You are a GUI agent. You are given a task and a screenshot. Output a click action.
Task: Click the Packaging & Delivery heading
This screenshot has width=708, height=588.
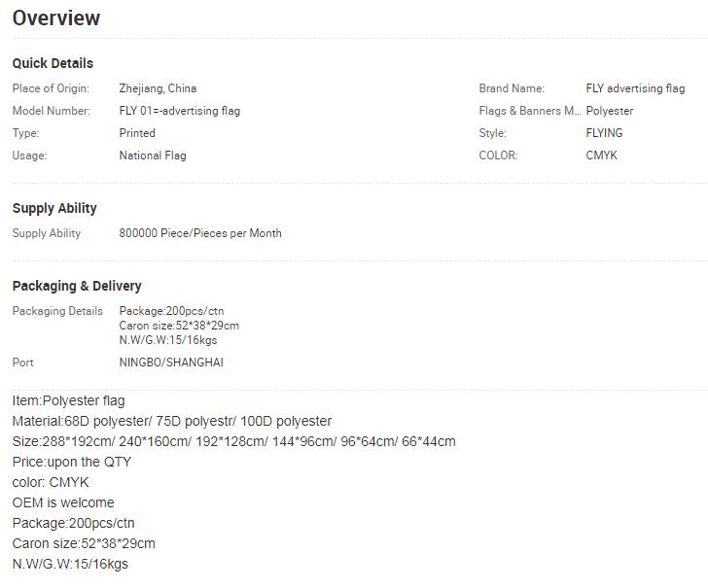pos(77,286)
